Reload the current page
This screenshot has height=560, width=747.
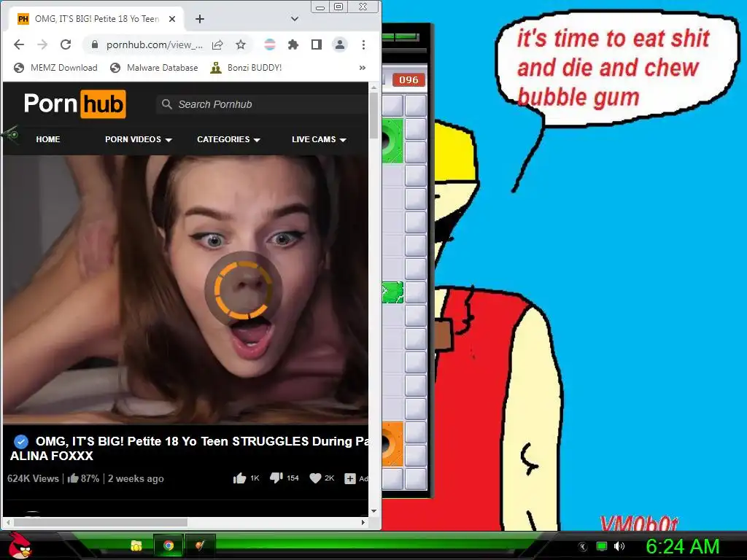(66, 44)
